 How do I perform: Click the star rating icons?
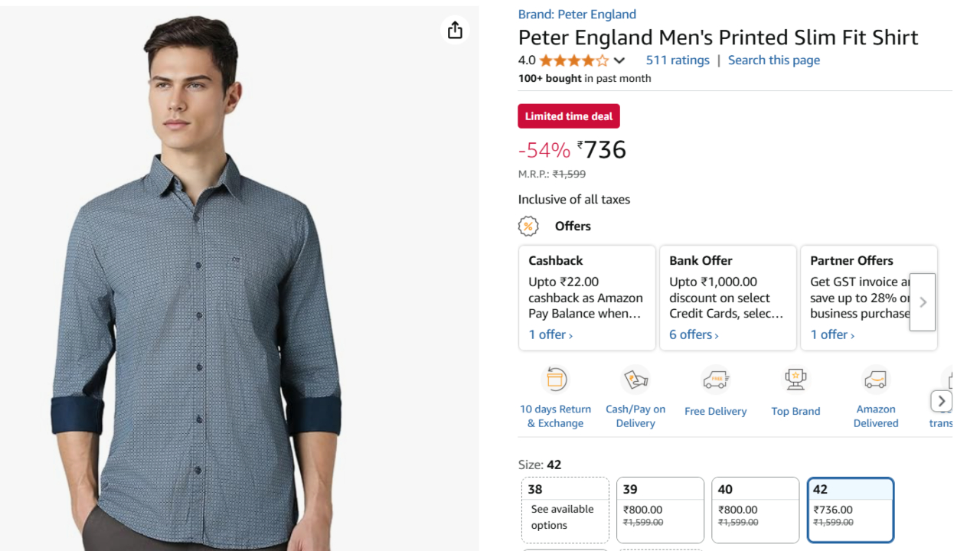(x=573, y=60)
